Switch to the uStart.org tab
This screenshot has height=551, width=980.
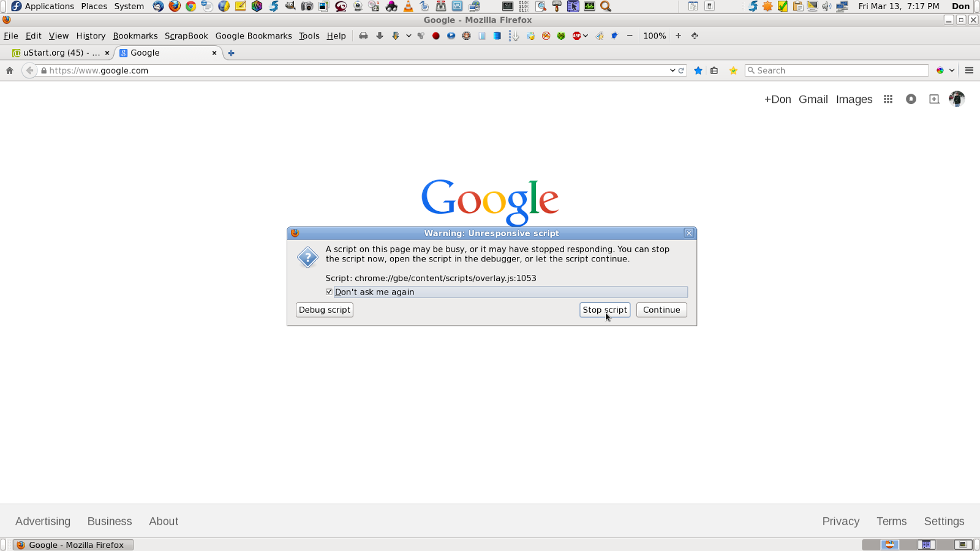click(x=61, y=53)
